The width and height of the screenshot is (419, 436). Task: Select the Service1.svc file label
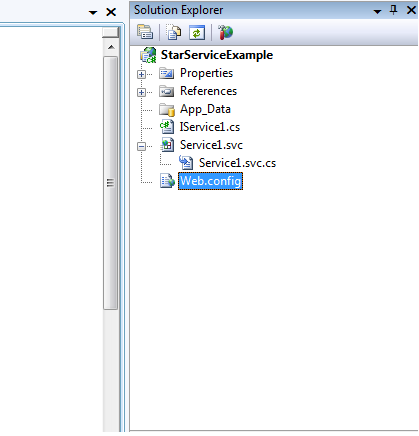pos(211,145)
